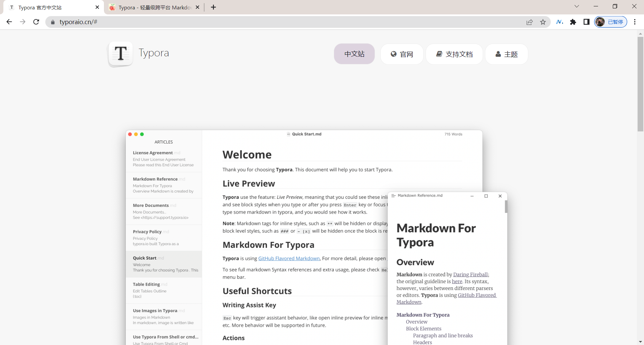The width and height of the screenshot is (644, 345).
Task: Click the Useful Shortcuts heading
Action: pos(257,291)
